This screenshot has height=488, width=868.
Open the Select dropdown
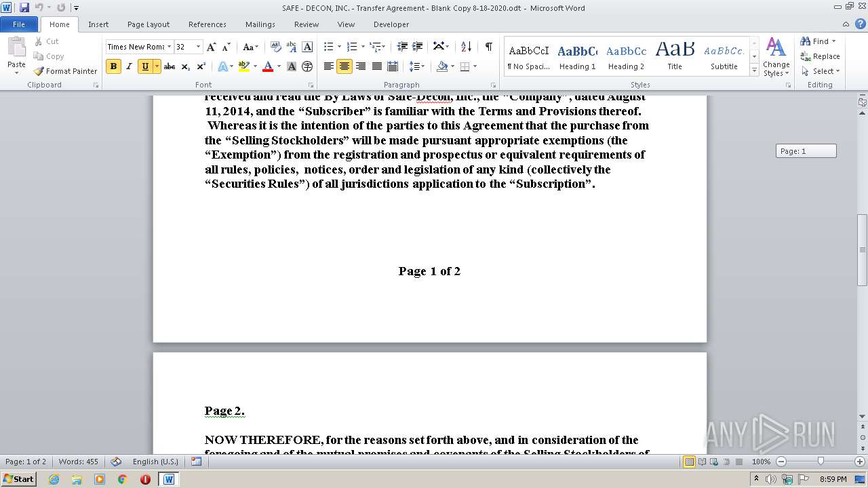click(820, 71)
